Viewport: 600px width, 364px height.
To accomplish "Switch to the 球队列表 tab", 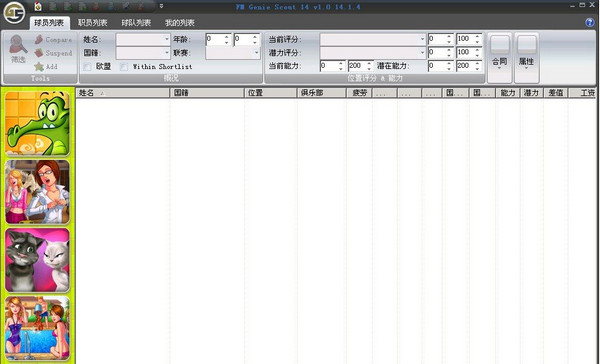I will click(136, 23).
